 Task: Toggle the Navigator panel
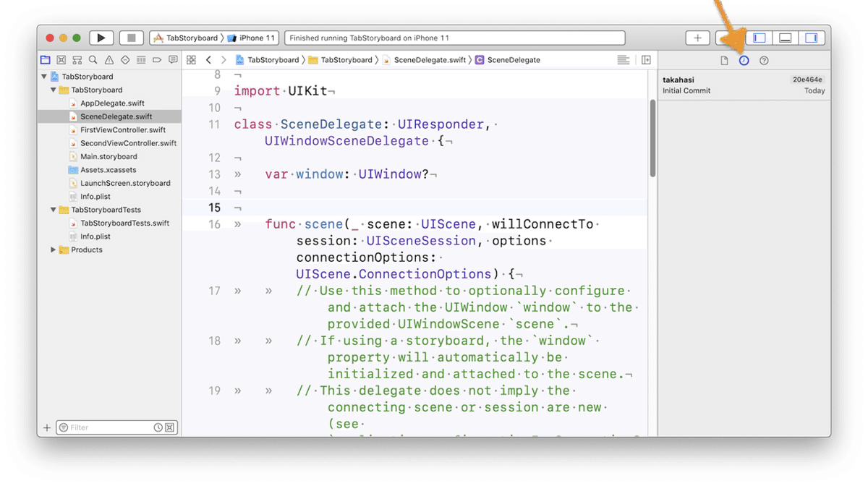coord(760,38)
